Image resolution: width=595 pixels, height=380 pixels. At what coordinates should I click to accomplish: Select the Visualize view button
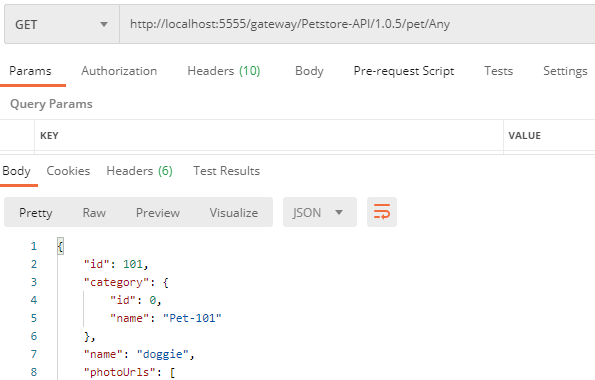click(234, 213)
